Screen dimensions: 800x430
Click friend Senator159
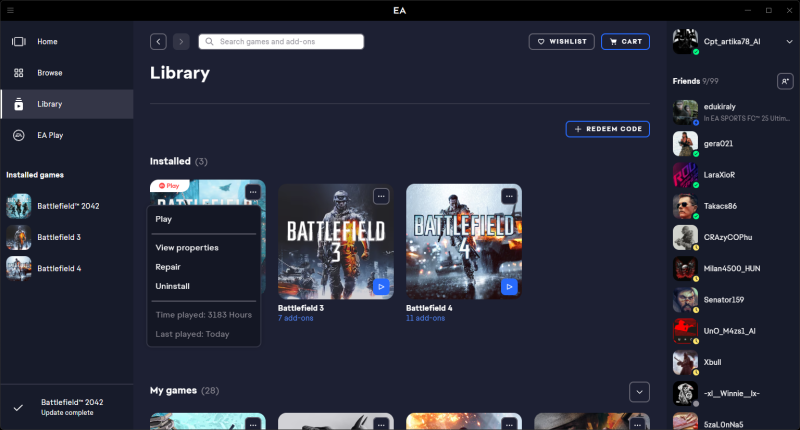[x=733, y=300]
